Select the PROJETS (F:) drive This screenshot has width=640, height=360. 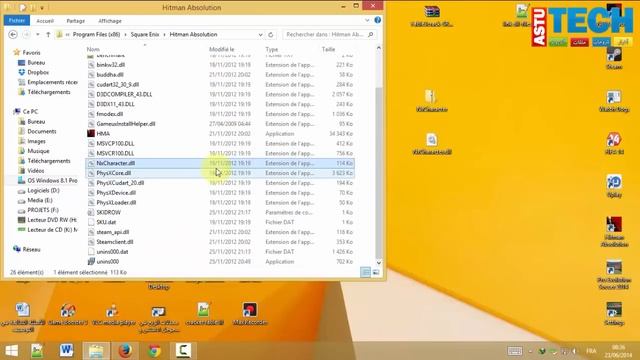[x=43, y=210]
